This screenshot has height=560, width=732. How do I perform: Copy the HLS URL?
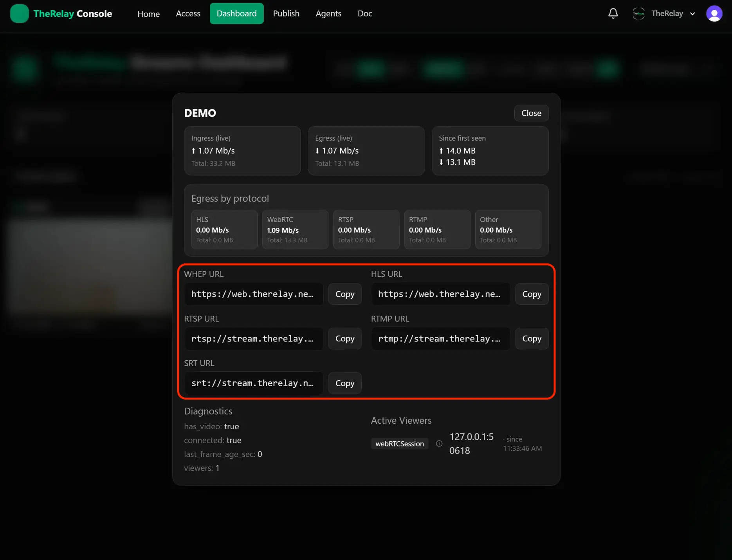pyautogui.click(x=532, y=294)
